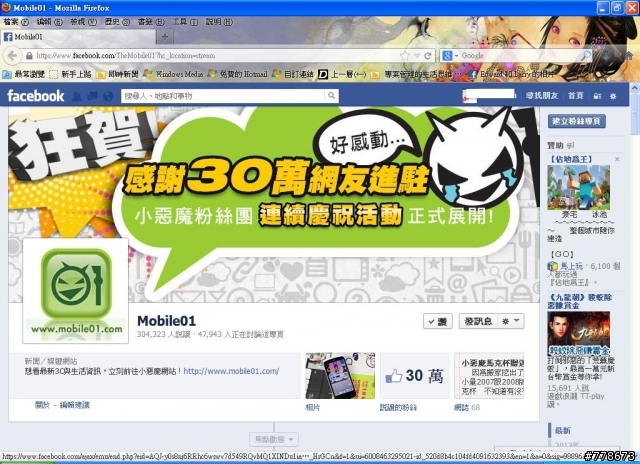640x464 pixels.
Task: Click the 關於 link
Action: pyautogui.click(x=42, y=405)
